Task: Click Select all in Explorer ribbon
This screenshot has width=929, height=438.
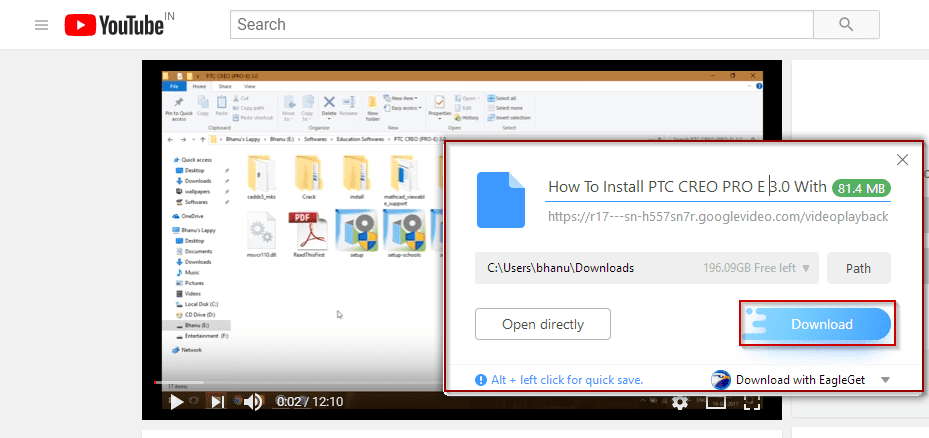Action: pyautogui.click(x=502, y=98)
